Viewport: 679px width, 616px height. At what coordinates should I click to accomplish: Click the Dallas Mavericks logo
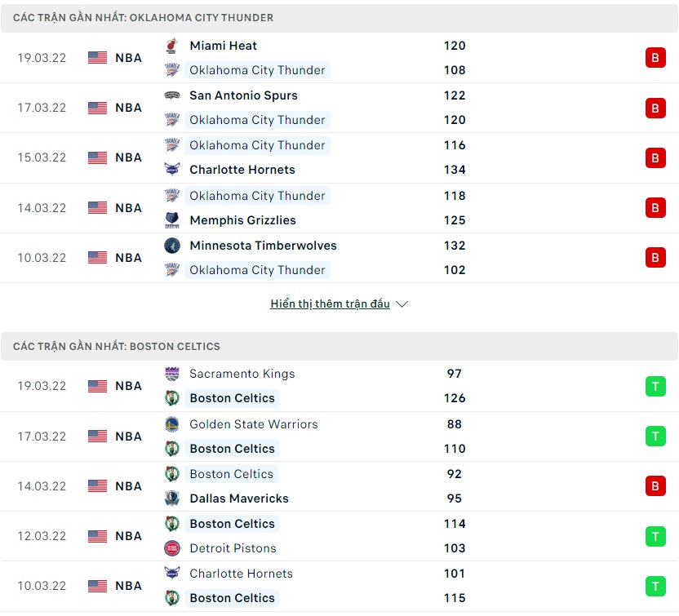[x=171, y=499]
